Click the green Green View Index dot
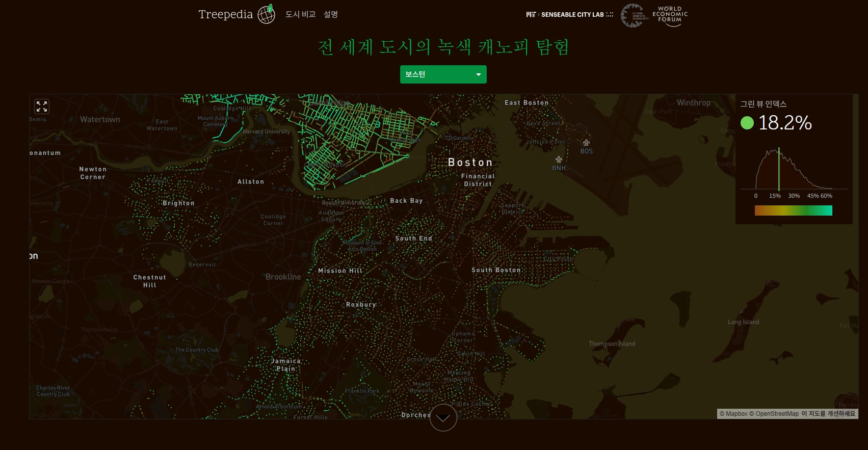 [x=747, y=123]
